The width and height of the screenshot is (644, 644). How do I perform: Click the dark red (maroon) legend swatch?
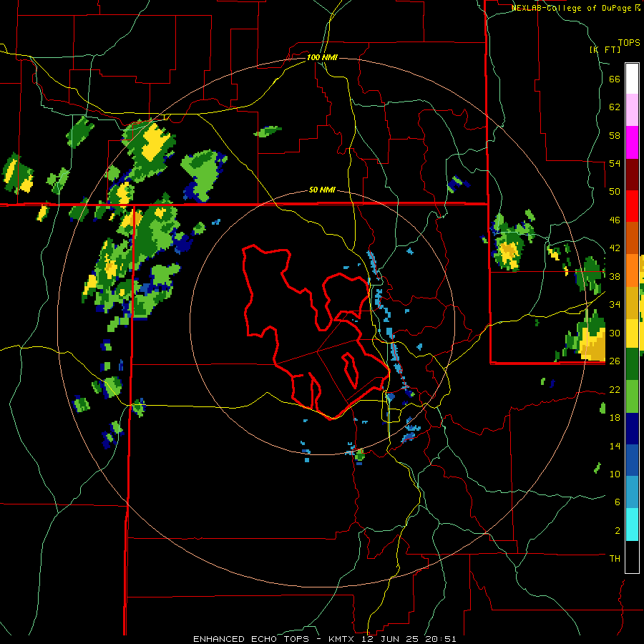click(x=632, y=174)
